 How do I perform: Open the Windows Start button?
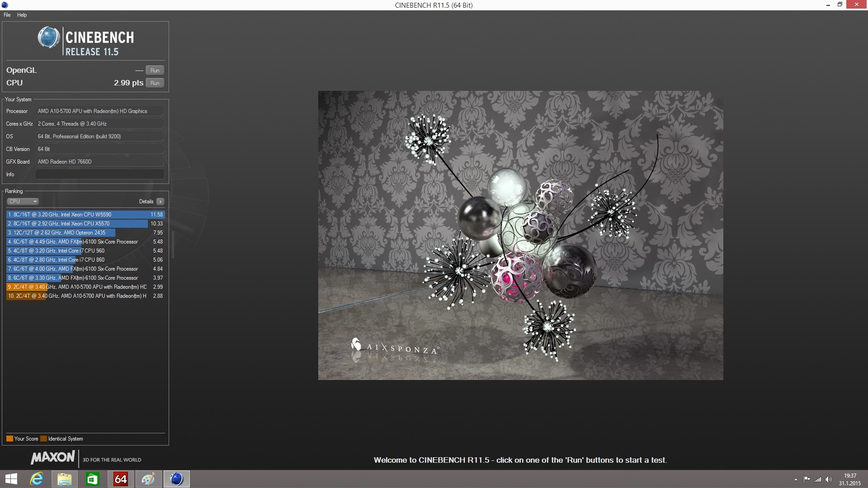(11, 479)
